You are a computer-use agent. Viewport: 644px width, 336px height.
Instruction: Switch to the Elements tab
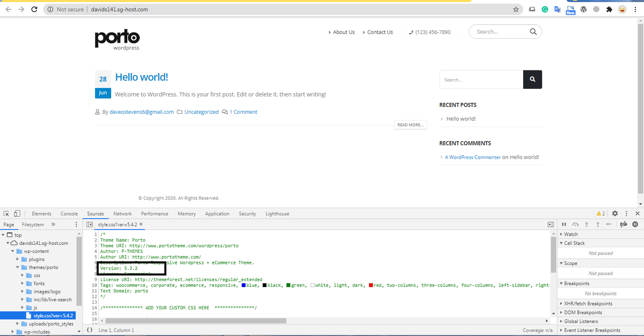click(42, 214)
